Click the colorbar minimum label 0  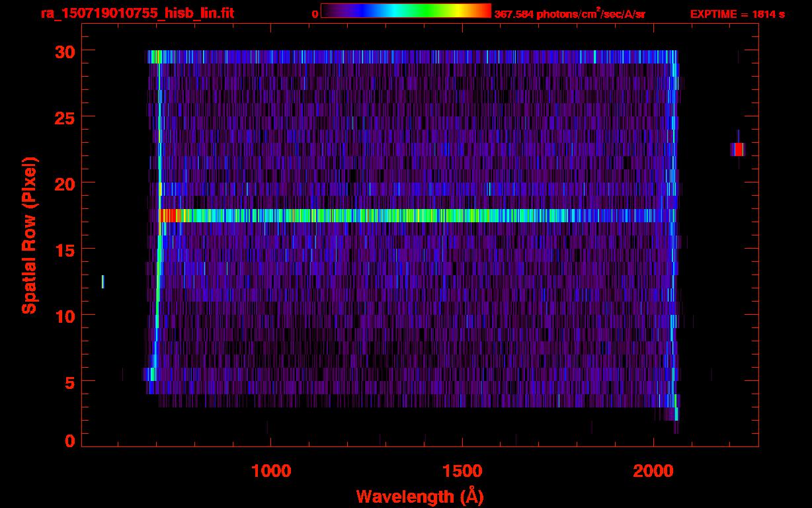pyautogui.click(x=315, y=14)
